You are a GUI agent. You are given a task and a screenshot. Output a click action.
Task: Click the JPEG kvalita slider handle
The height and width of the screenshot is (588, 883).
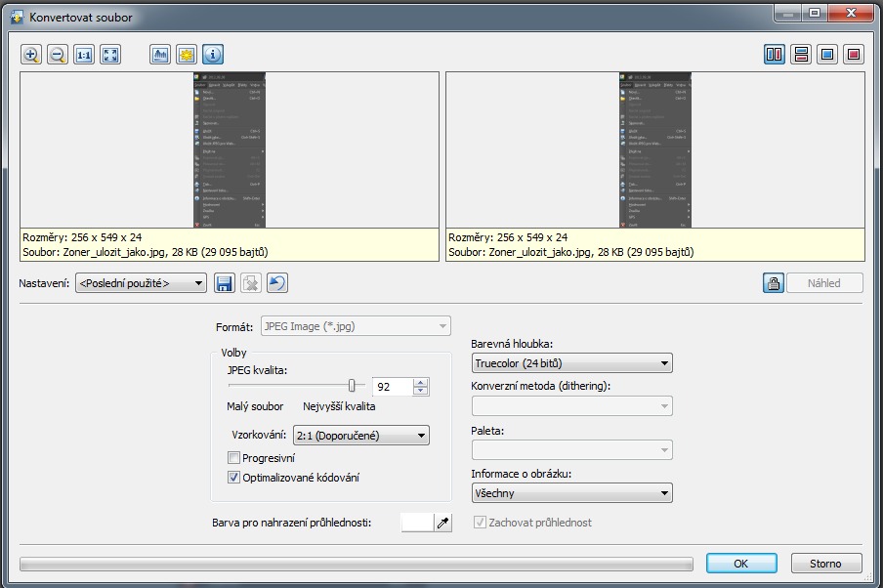(x=352, y=386)
